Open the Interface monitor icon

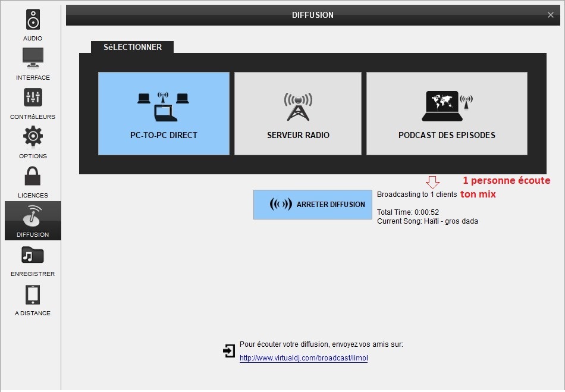click(x=33, y=58)
